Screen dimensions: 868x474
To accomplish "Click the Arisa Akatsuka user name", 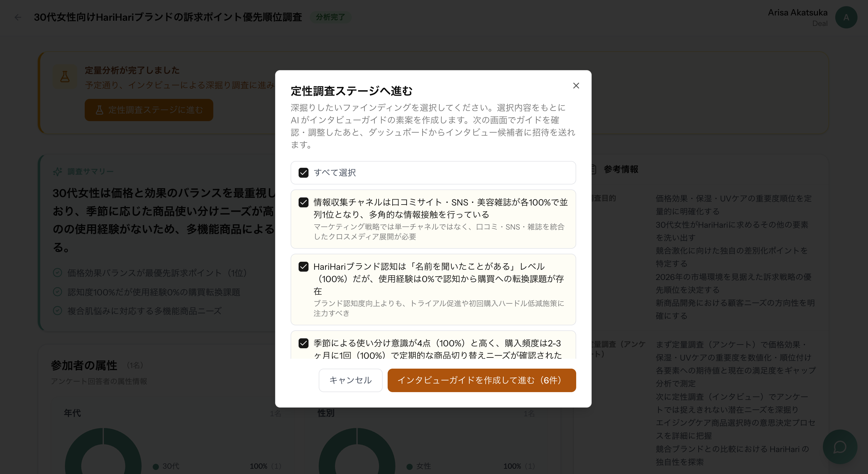I will (797, 12).
